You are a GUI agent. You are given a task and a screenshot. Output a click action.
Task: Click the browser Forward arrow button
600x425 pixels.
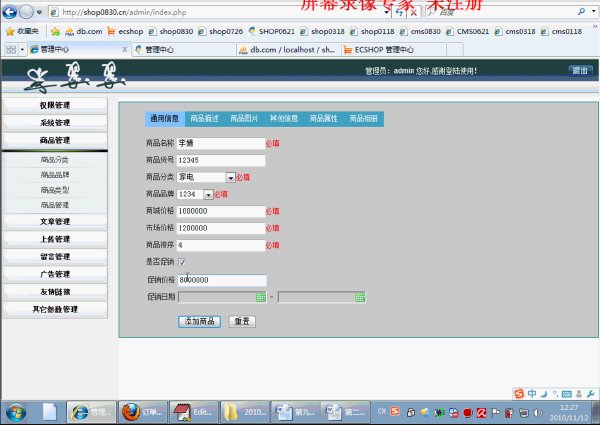26,12
